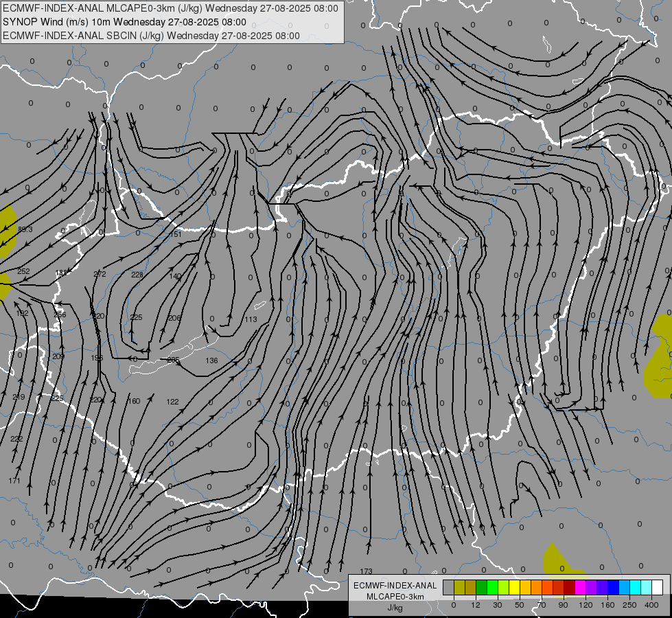Click the map value '160'
Screen dimensions: 672x618
[134, 401]
